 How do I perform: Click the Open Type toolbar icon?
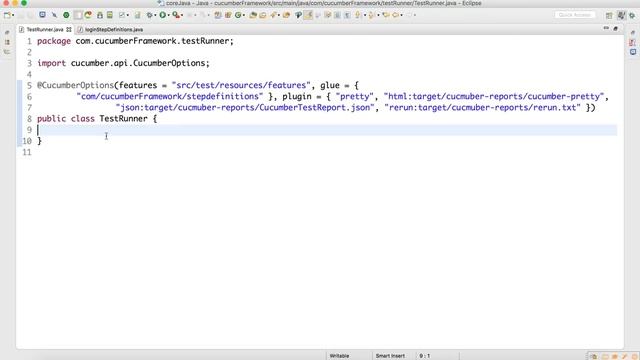click(x=253, y=15)
